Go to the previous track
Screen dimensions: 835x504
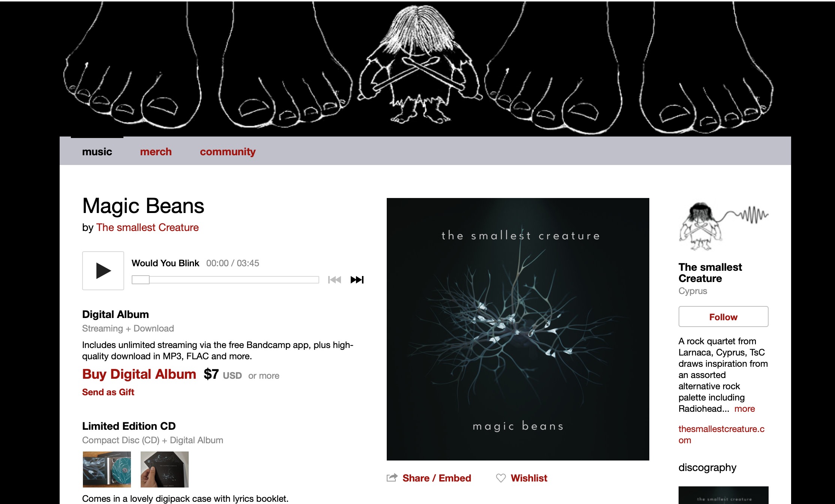334,280
